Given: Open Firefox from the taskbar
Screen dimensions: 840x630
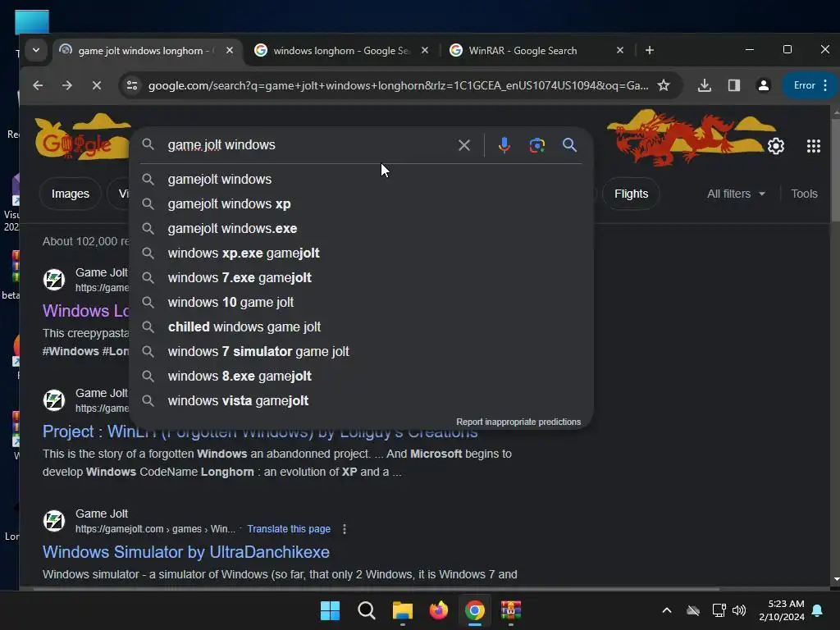Looking at the screenshot, I should pos(439,610).
